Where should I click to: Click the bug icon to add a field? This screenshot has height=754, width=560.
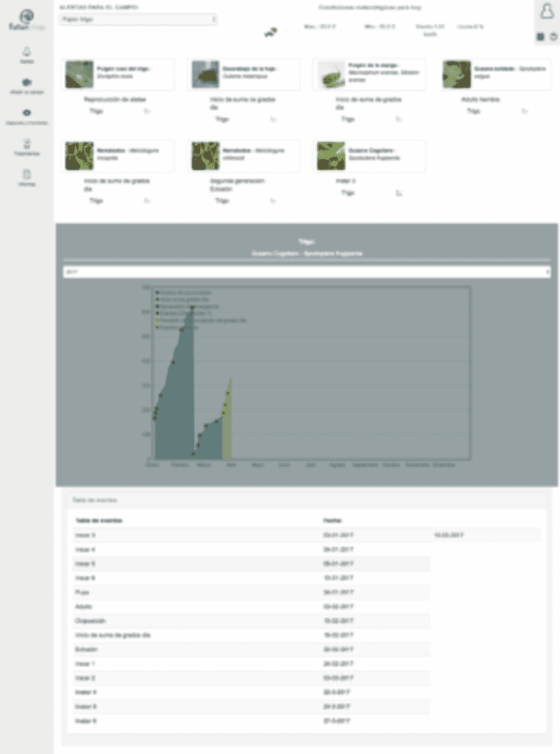coord(26,83)
